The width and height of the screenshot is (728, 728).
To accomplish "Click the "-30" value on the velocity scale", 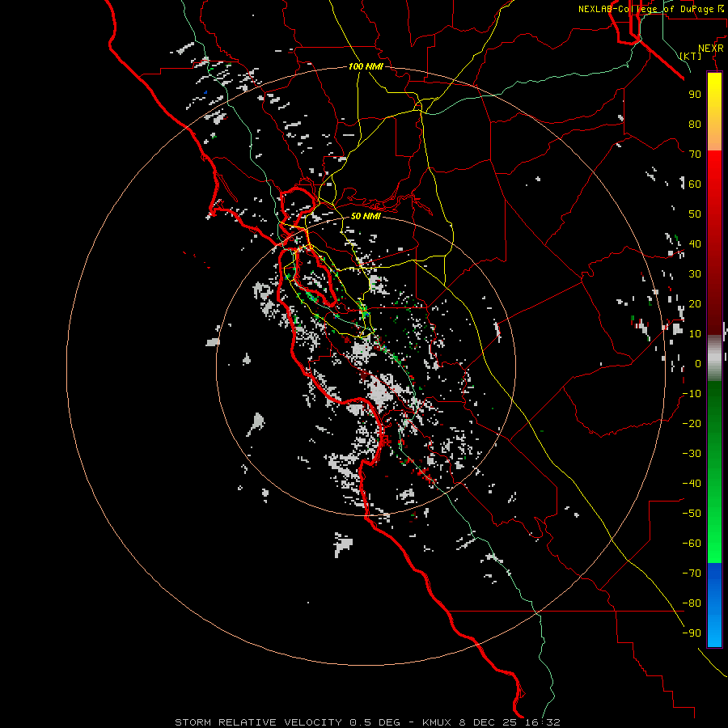I will pyautogui.click(x=692, y=454).
